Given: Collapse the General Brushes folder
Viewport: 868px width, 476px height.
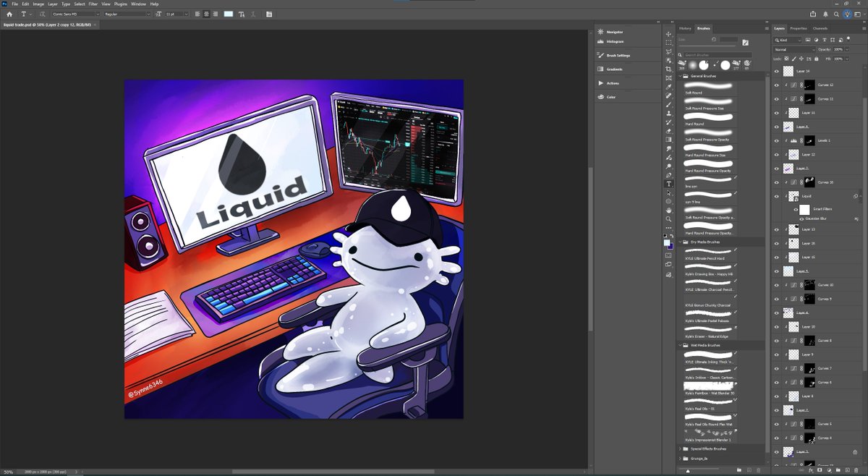Looking at the screenshot, I should pos(681,76).
